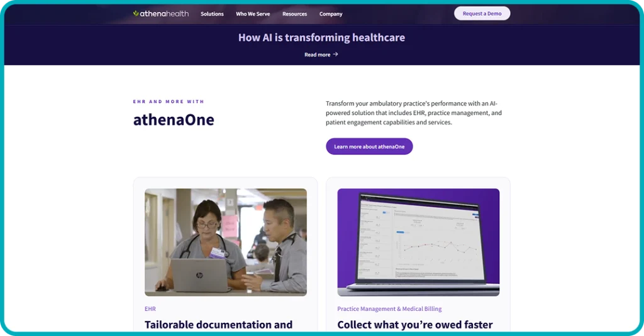Click the EHR AND MORE WITH eyebrow text
The height and width of the screenshot is (336, 644).
[169, 102]
